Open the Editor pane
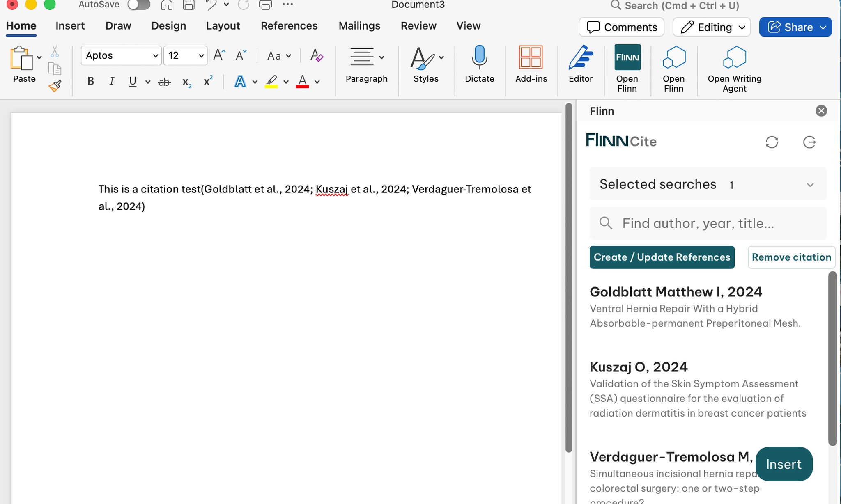The image size is (841, 504). (x=581, y=64)
